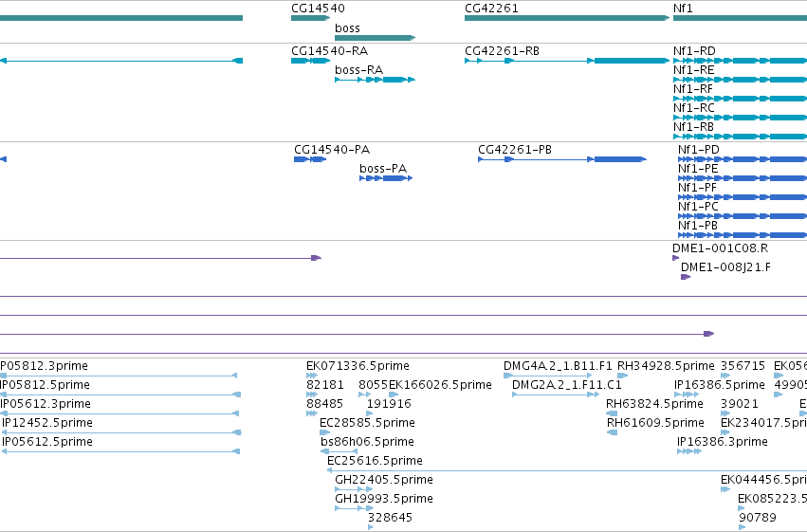Image resolution: width=807 pixels, height=532 pixels.
Task: Click the 8055 feature label
Action: (373, 385)
